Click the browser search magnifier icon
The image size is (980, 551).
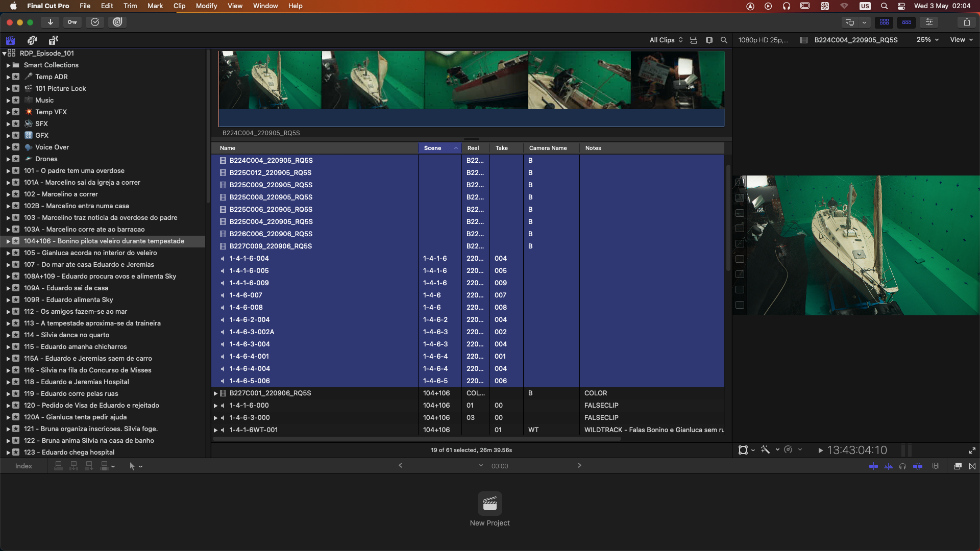724,40
